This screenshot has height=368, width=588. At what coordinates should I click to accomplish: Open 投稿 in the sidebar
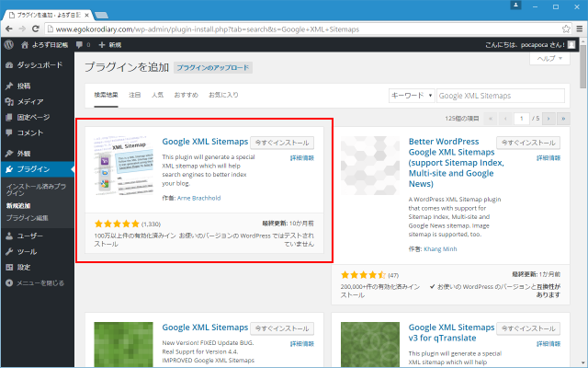37,86
